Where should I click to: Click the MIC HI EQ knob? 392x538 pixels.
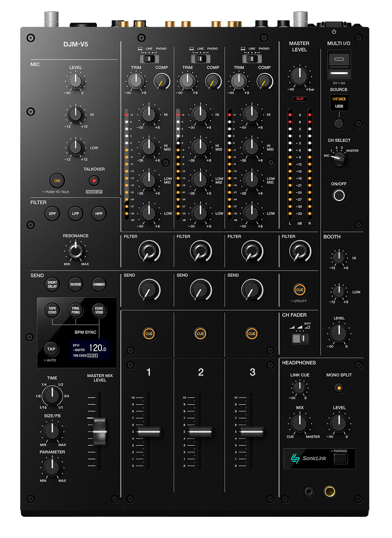click(76, 115)
